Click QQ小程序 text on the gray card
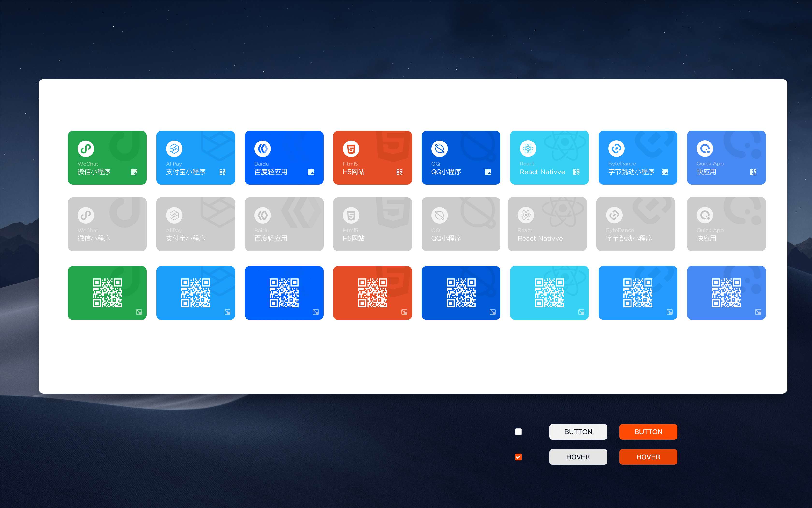The width and height of the screenshot is (812, 508). click(446, 239)
